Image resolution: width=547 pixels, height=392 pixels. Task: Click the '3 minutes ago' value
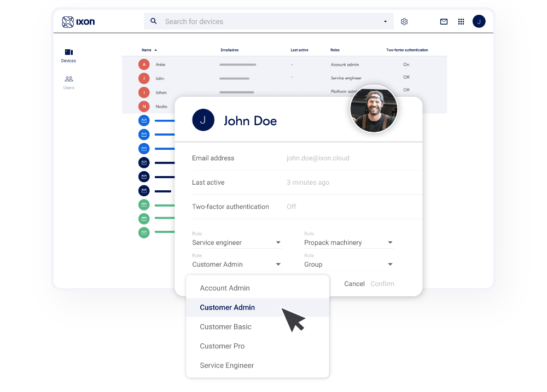[x=308, y=183]
